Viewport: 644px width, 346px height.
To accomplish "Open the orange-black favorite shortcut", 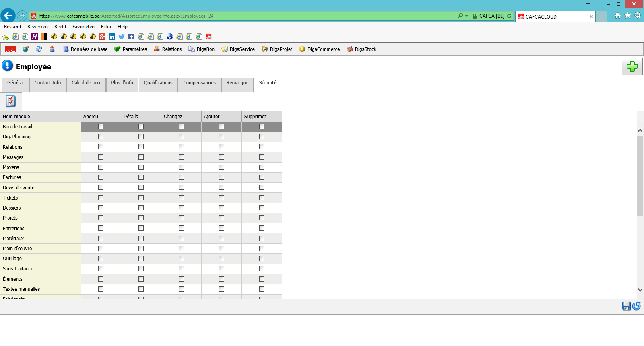I will 44,37.
